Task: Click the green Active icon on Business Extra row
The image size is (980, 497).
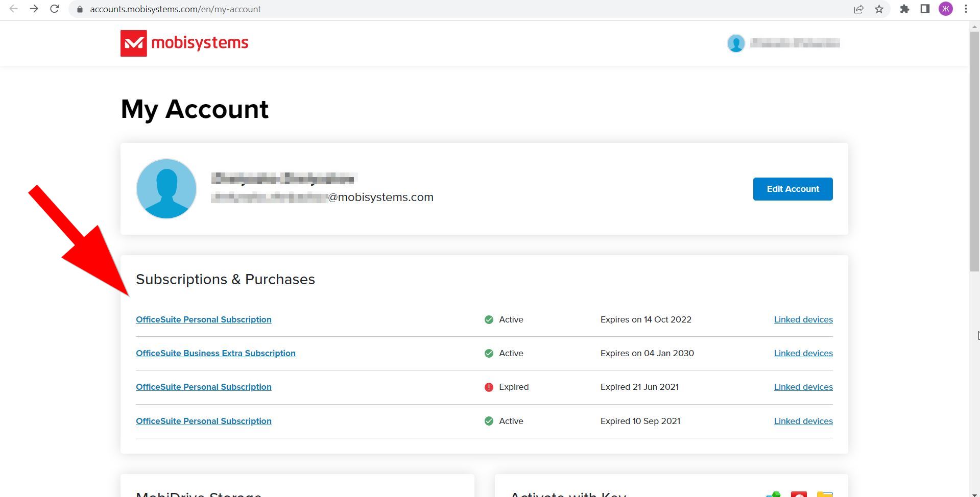Action: pos(489,353)
